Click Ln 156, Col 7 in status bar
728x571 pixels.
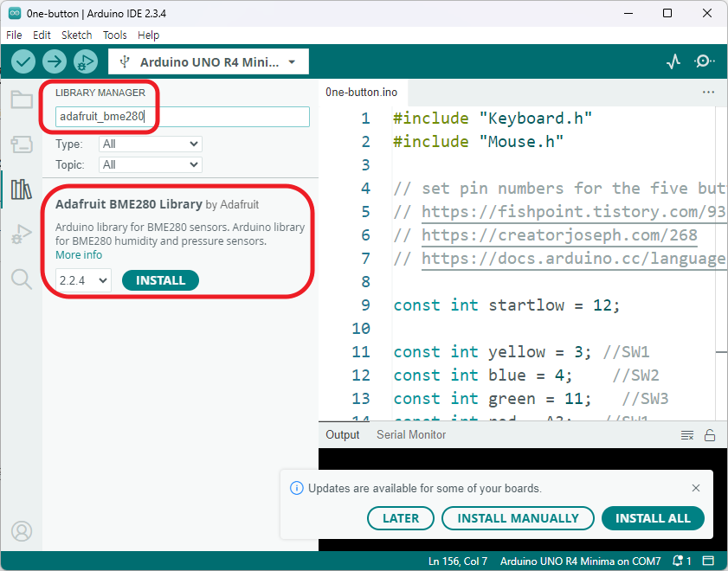click(458, 561)
